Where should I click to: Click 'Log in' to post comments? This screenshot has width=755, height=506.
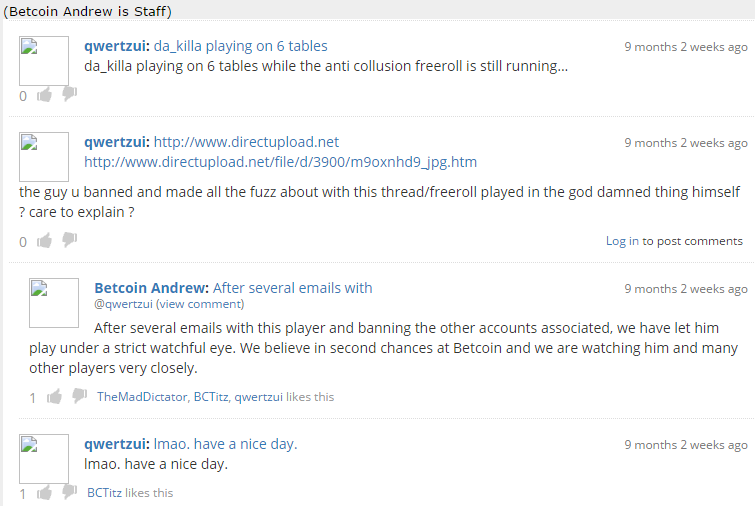622,241
